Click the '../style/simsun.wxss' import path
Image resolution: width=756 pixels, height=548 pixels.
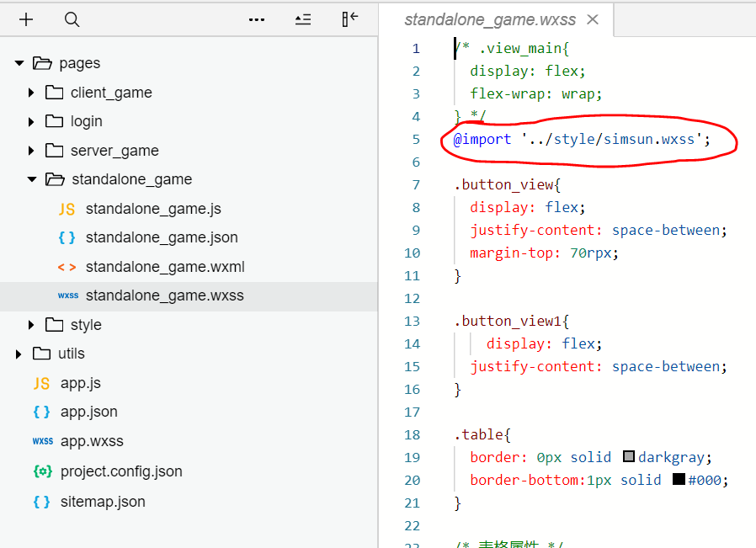(612, 140)
